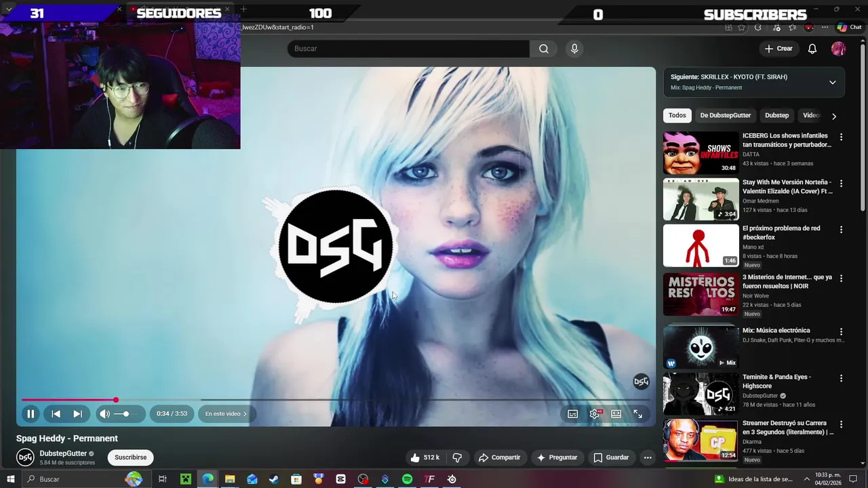This screenshot has height=488, width=868.
Task: Open the Microsoft Store taskbar icon
Action: point(296,479)
